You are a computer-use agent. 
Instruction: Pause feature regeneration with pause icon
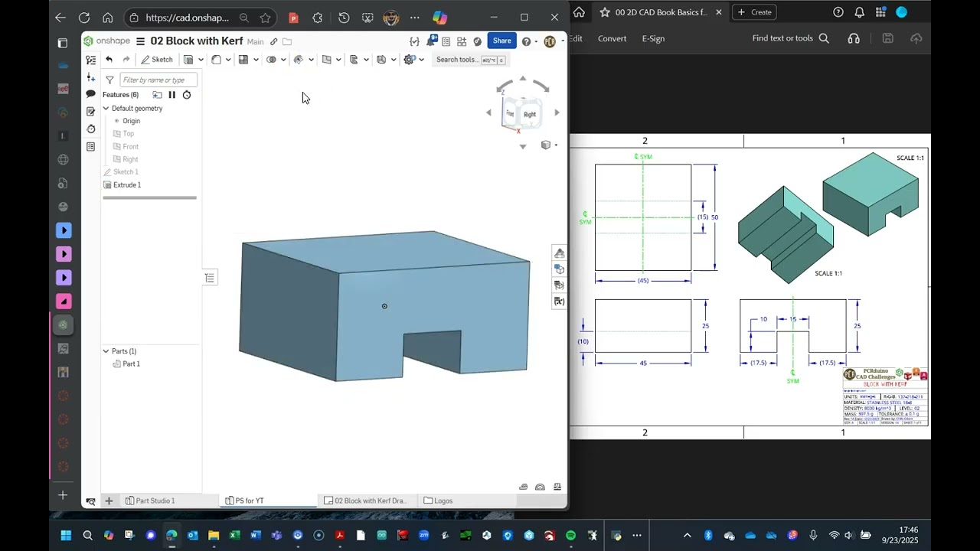171,95
